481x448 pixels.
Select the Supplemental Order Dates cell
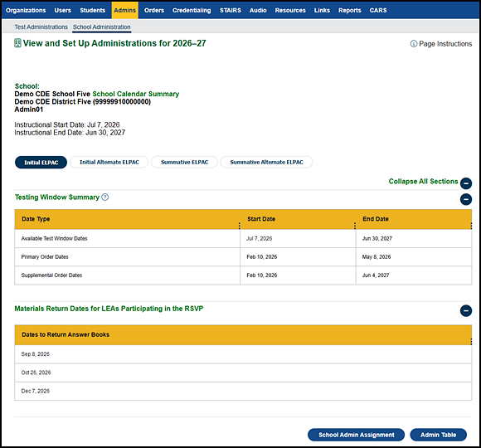click(128, 275)
